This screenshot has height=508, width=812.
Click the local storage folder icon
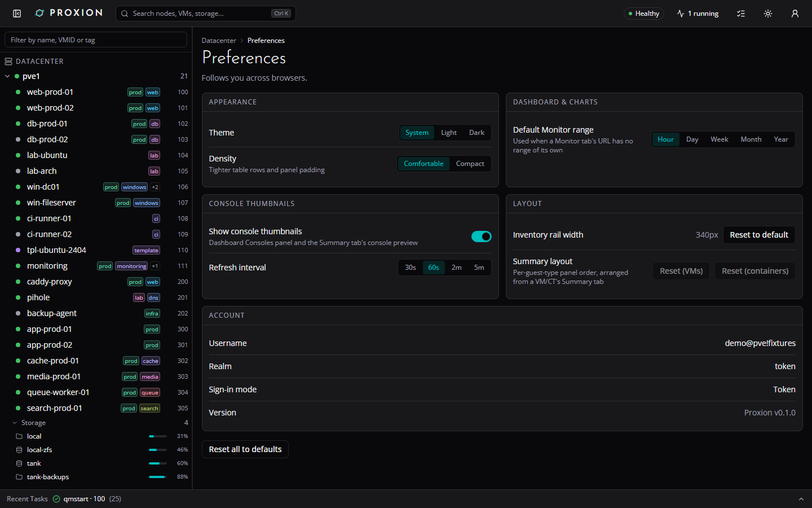[x=19, y=436]
